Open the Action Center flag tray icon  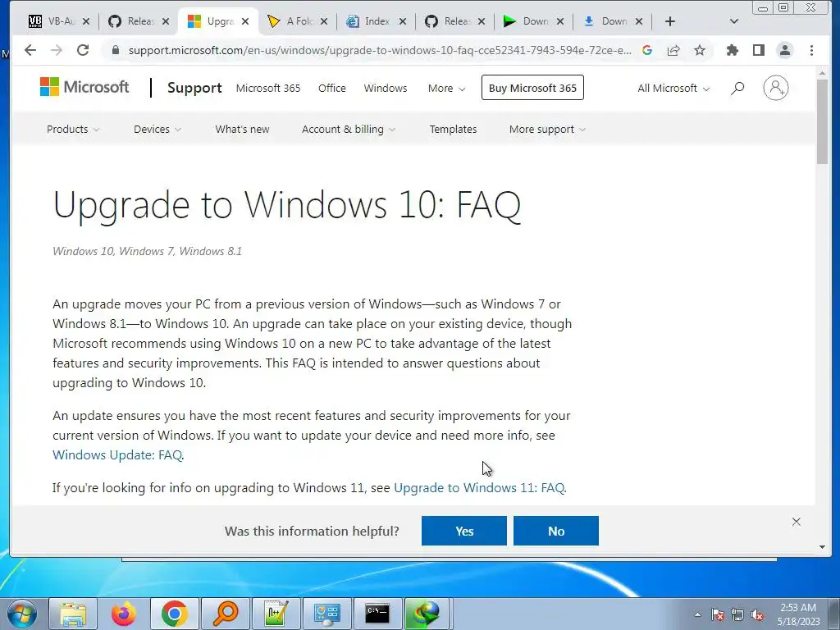[x=717, y=615]
